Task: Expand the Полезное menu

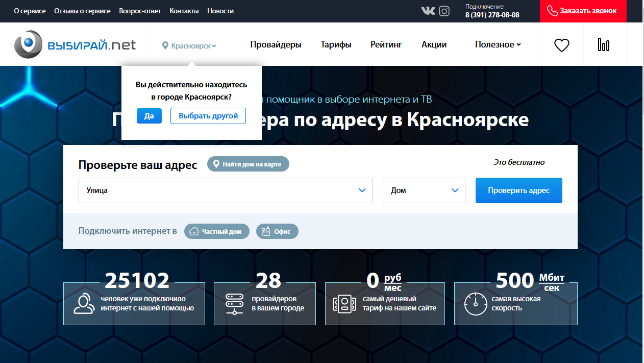Action: (x=498, y=44)
